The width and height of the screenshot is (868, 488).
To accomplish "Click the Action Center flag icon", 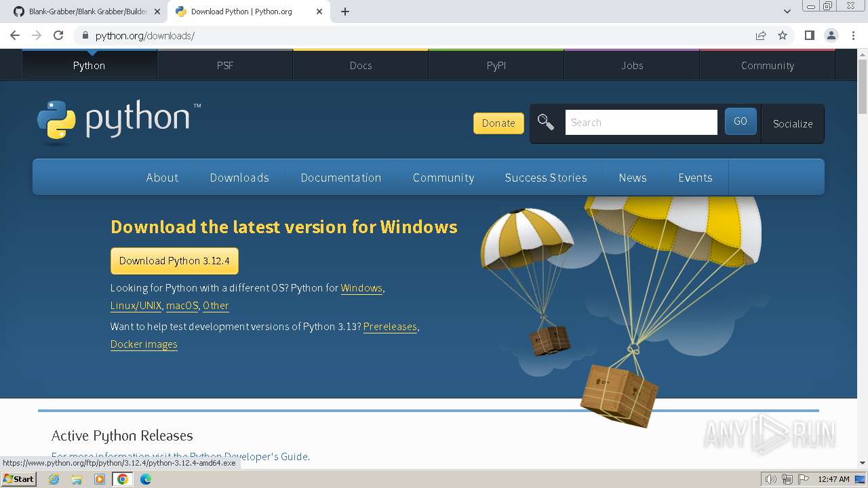I will [804, 479].
